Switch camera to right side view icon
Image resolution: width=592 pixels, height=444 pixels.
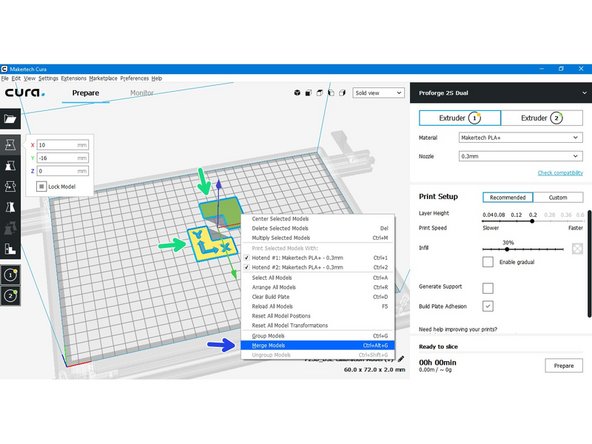pos(342,93)
